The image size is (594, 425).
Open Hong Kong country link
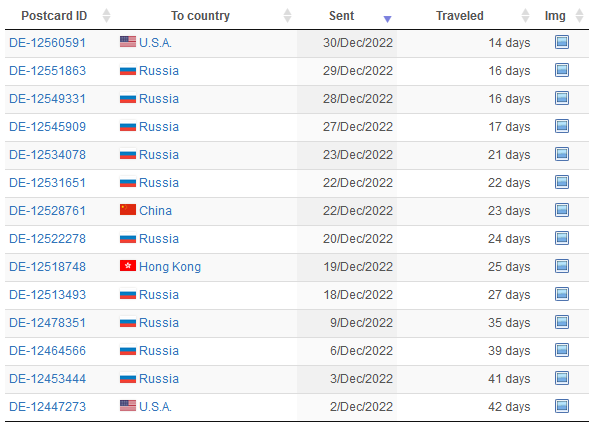click(170, 267)
